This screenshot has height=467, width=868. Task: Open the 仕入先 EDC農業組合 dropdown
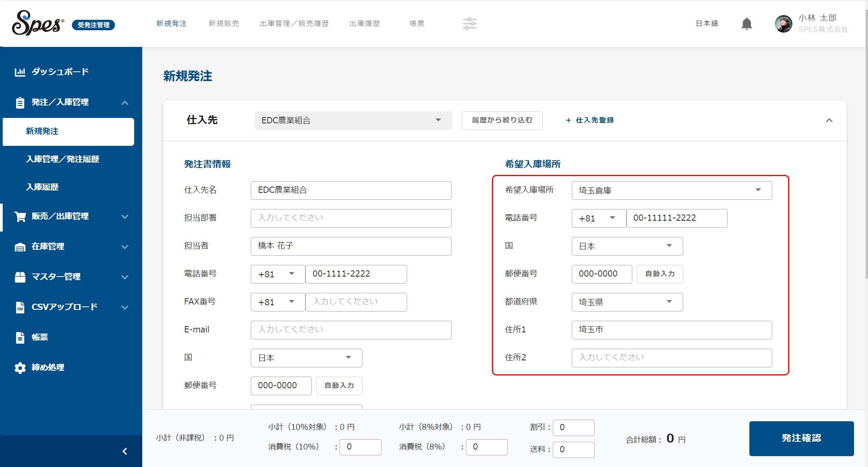[x=353, y=120]
